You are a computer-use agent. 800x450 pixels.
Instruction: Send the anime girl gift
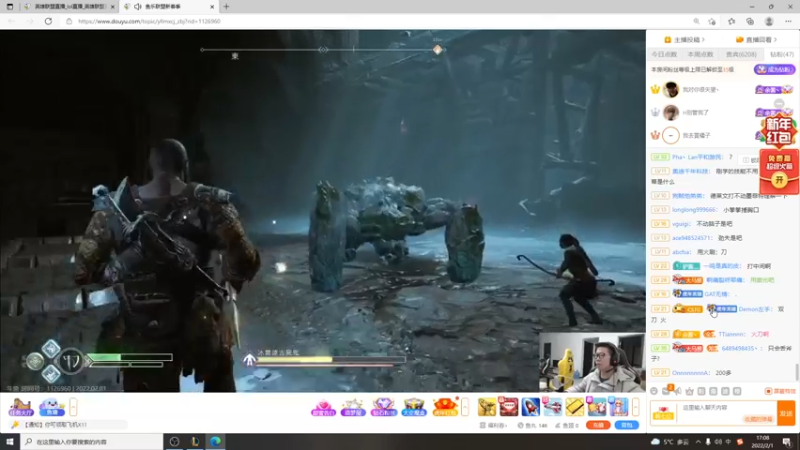(x=618, y=407)
